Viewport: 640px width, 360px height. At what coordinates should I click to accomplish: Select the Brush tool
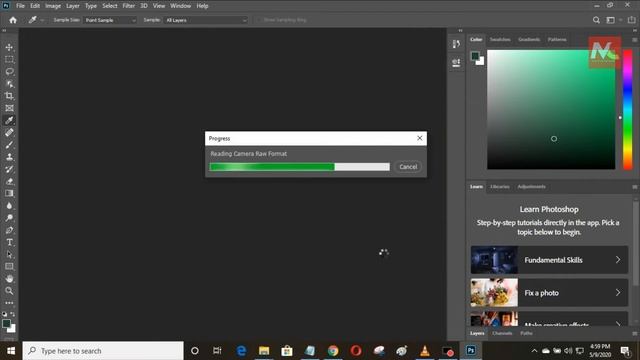9,145
